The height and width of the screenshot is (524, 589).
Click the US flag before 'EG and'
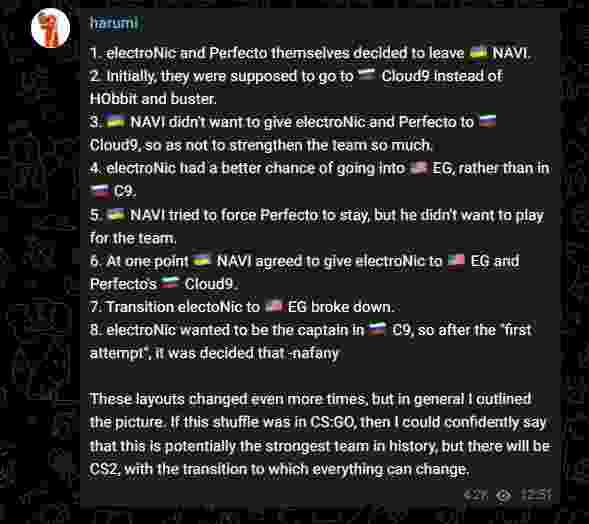pos(456,261)
